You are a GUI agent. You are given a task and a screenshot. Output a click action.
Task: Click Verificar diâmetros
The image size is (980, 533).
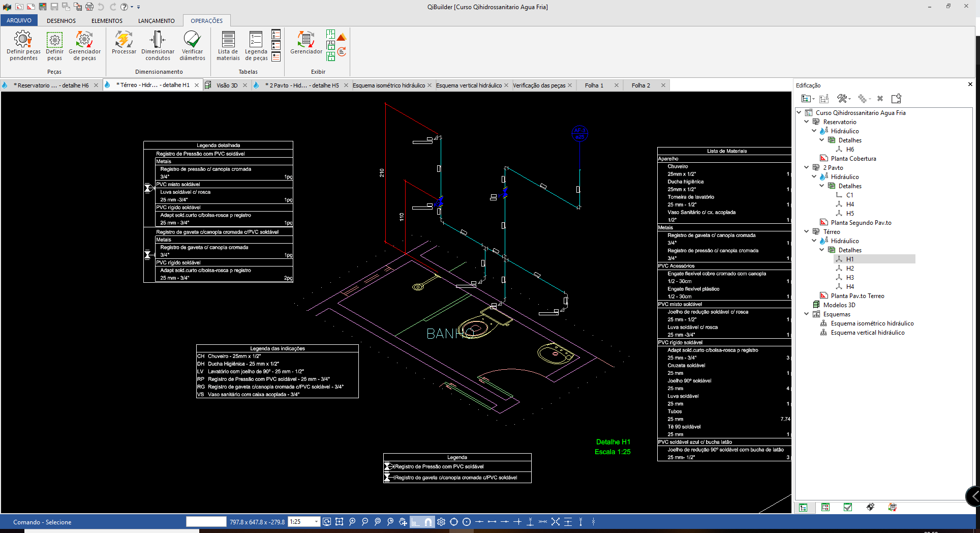click(x=192, y=46)
